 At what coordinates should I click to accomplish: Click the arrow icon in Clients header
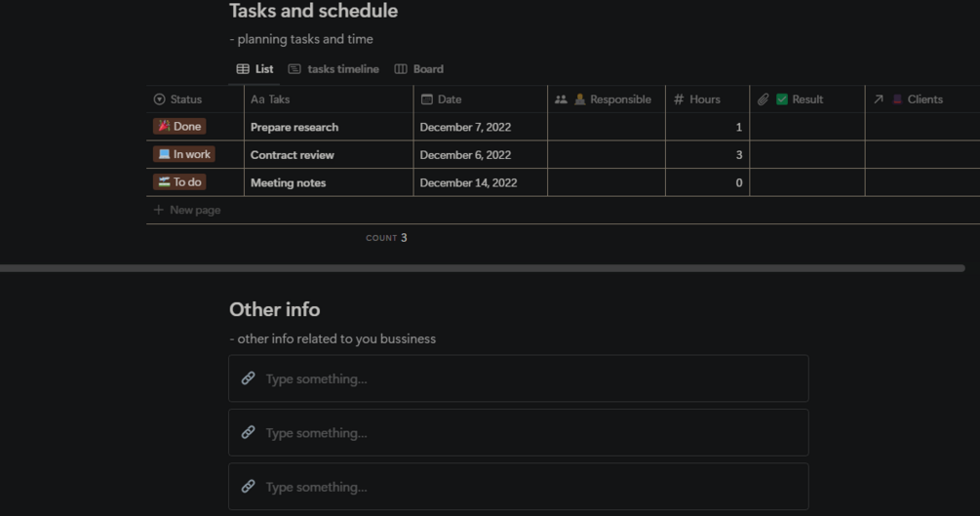click(878, 99)
